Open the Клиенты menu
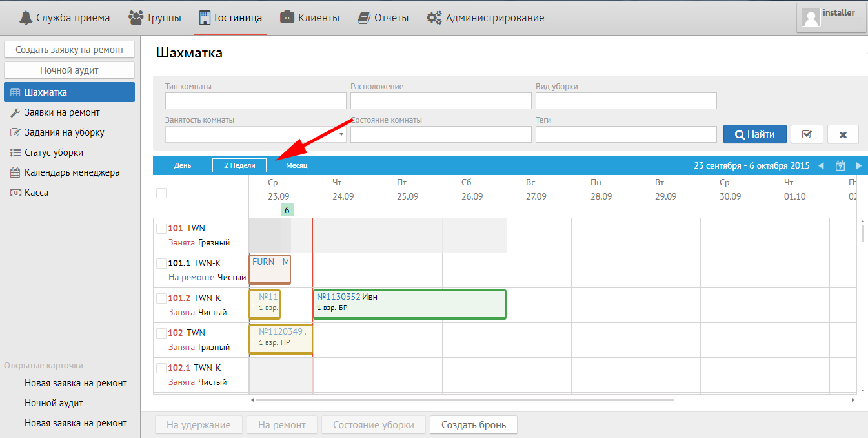868x438 pixels. click(310, 17)
